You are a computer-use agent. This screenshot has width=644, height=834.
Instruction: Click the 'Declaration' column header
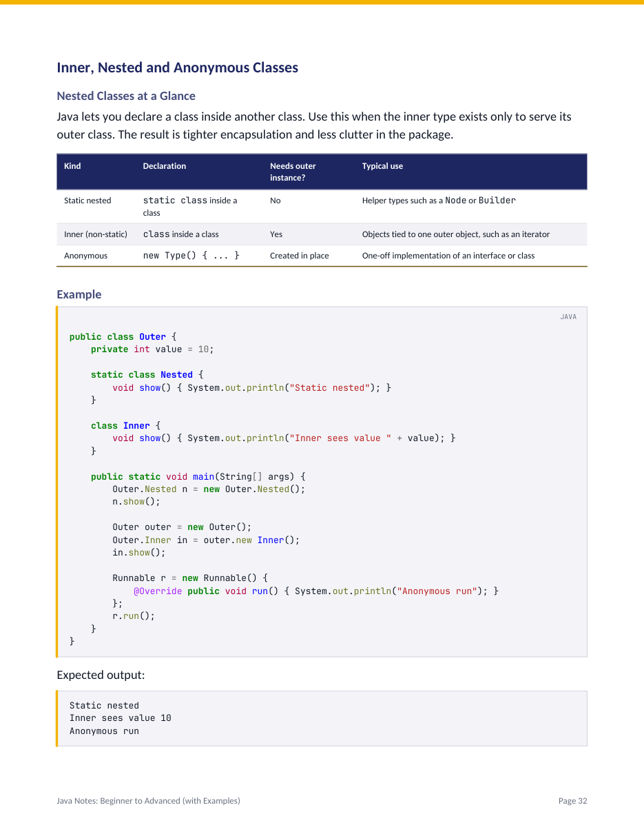pos(165,166)
